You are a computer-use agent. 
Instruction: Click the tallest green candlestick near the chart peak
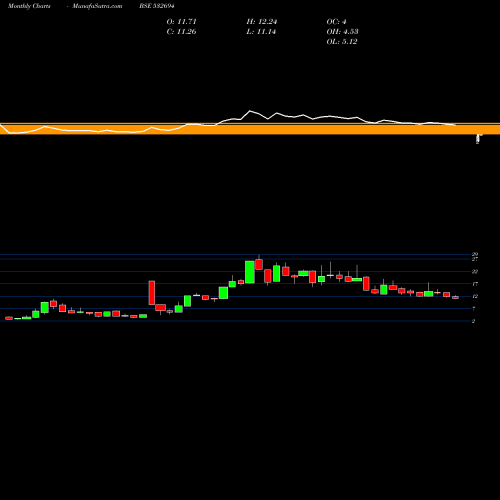[x=250, y=272]
